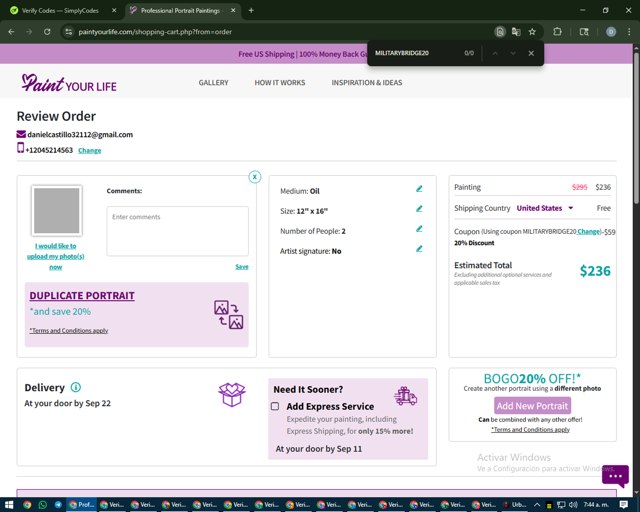The width and height of the screenshot is (640, 512).
Task: Open the browser extensions puzzle icon
Action: click(x=557, y=31)
